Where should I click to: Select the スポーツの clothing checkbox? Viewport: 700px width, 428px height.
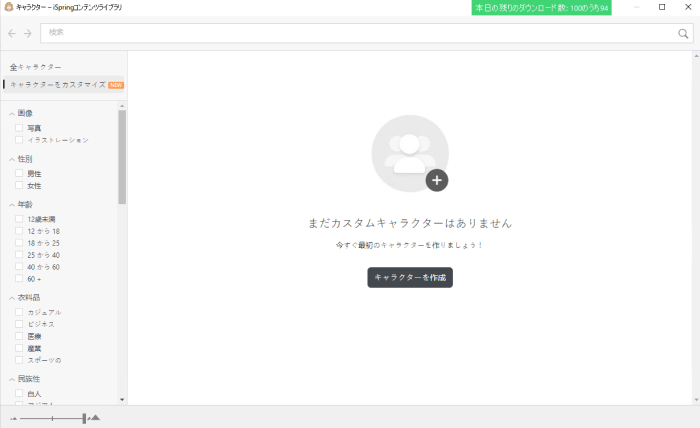pyautogui.click(x=19, y=360)
